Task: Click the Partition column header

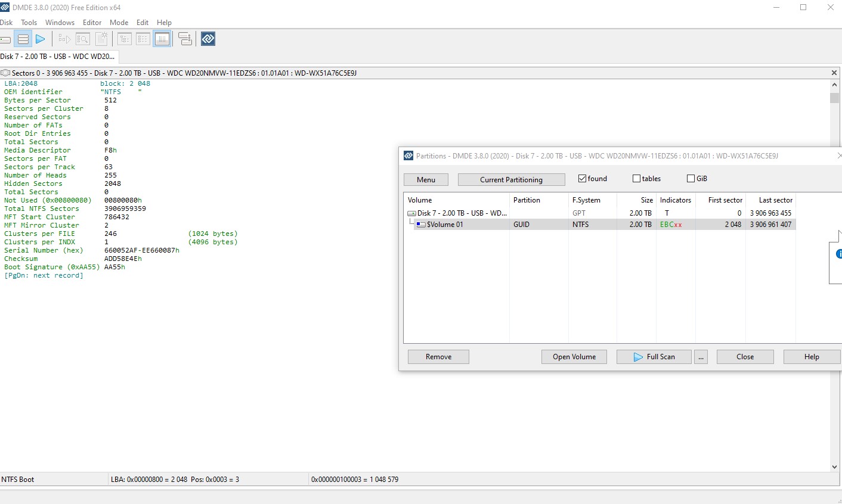Action: pos(538,200)
